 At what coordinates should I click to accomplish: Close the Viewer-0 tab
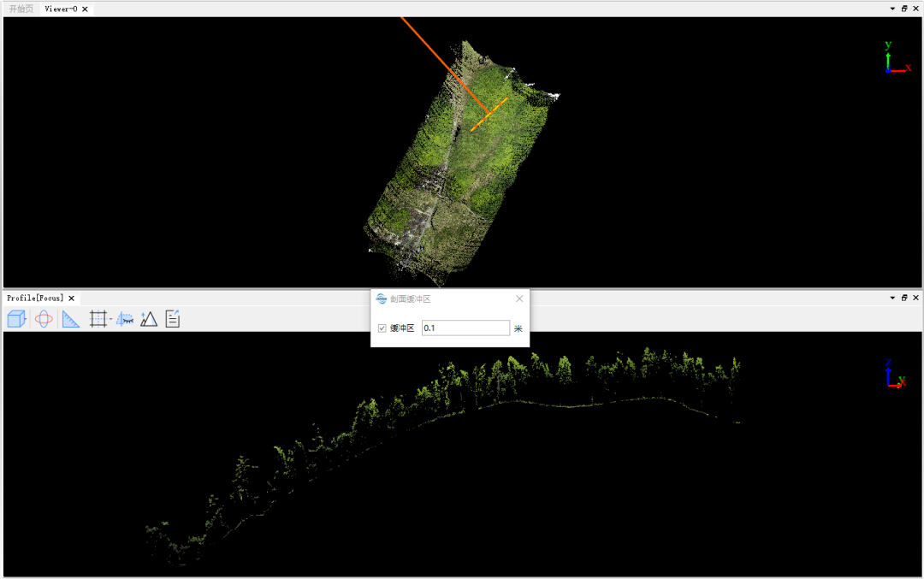tap(85, 9)
